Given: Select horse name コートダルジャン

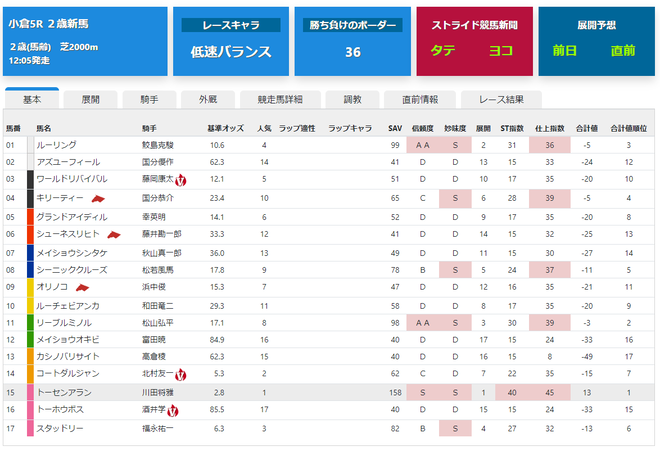Looking at the screenshot, I should (x=68, y=374).
